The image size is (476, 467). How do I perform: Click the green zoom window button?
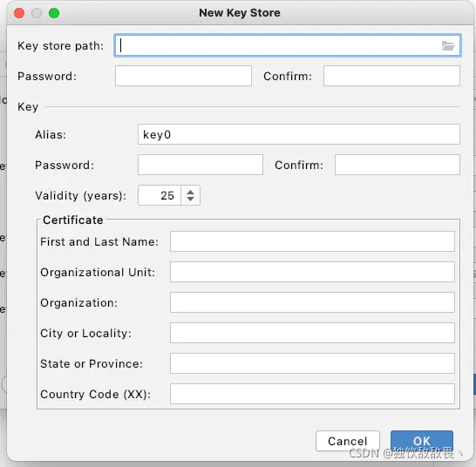pos(54,13)
